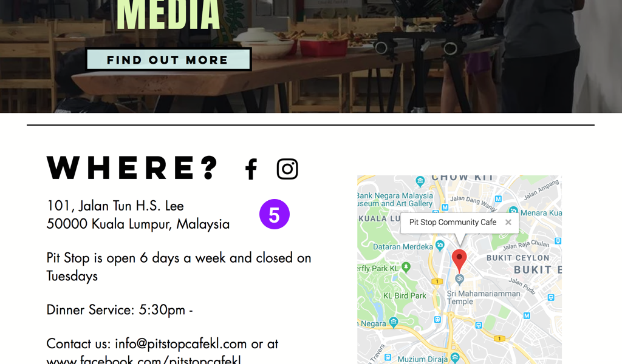Screen dimensions: 622x364
Task: Click the Pit Stop Community Cafe label
Action: (x=453, y=222)
